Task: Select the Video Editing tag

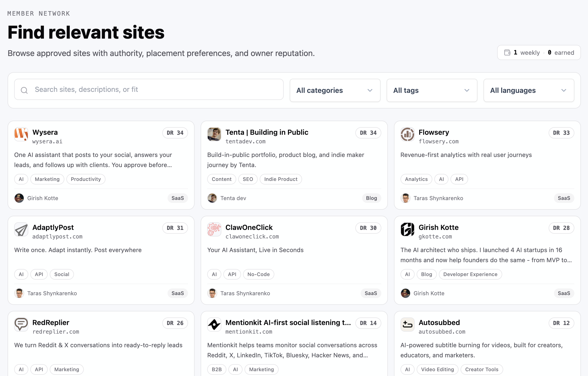Action: (x=437, y=369)
